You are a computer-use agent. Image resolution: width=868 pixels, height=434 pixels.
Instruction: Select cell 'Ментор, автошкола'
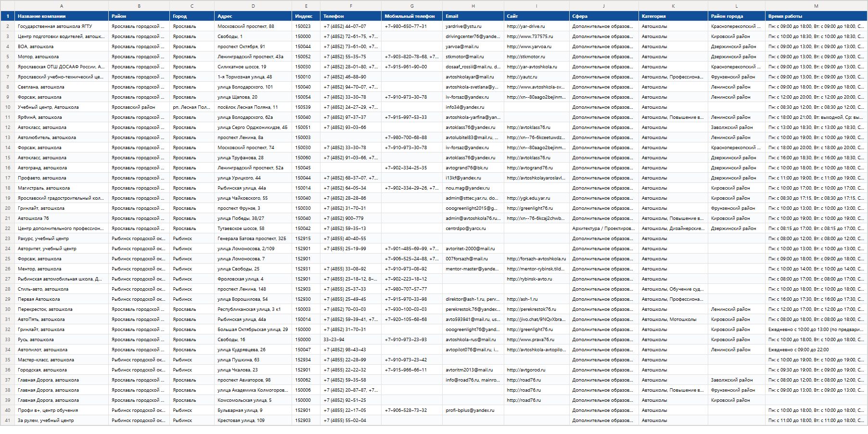[x=62, y=269]
